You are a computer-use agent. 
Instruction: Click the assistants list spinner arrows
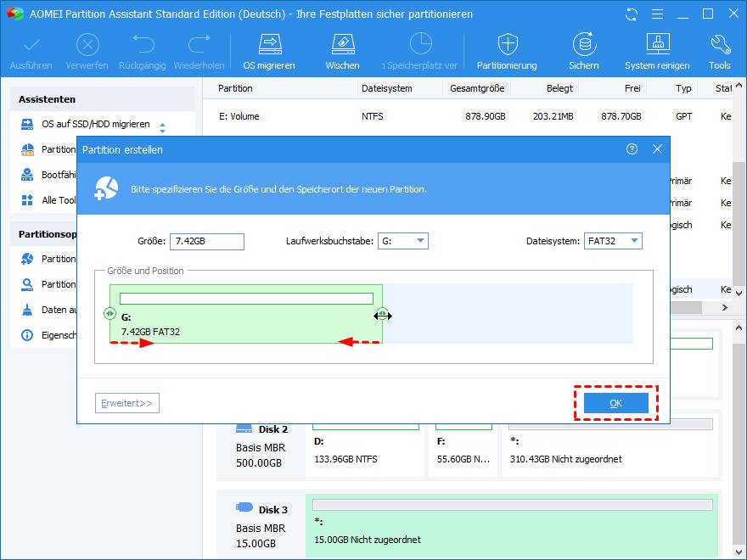pyautogui.click(x=162, y=127)
